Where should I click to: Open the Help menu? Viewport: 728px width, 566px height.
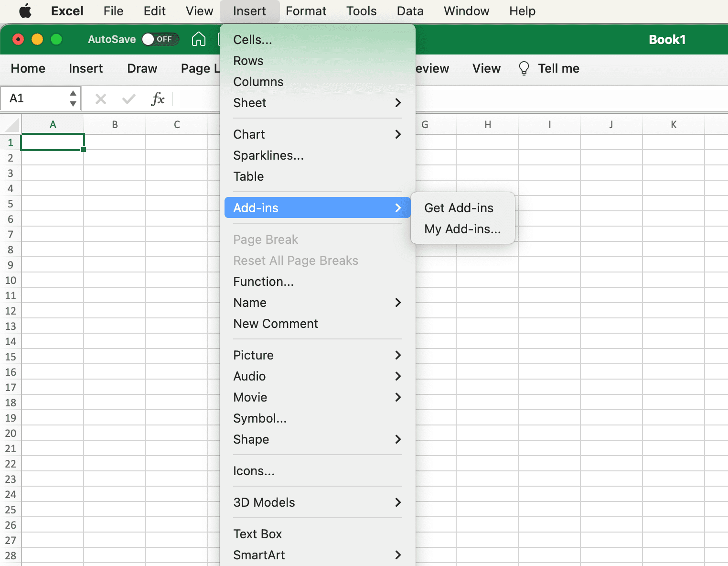522,11
